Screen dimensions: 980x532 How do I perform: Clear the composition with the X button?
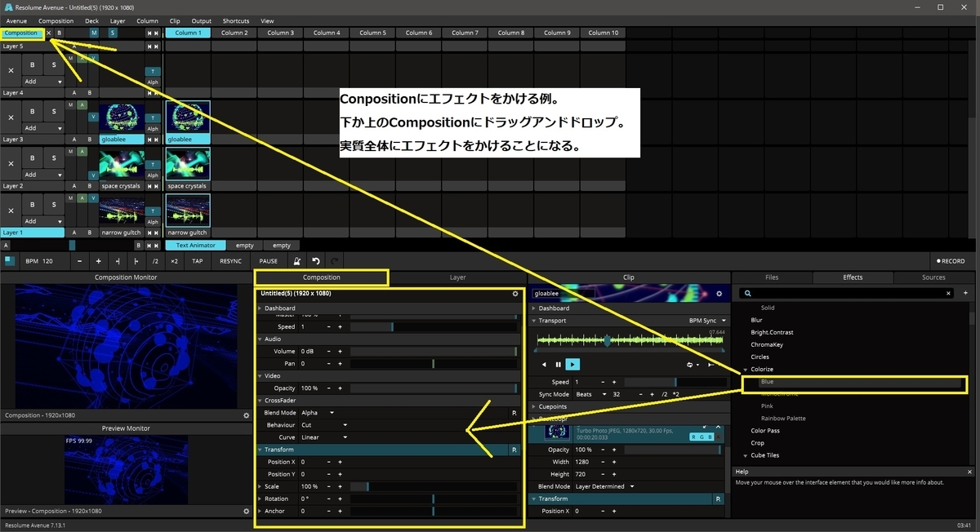pyautogui.click(x=48, y=33)
